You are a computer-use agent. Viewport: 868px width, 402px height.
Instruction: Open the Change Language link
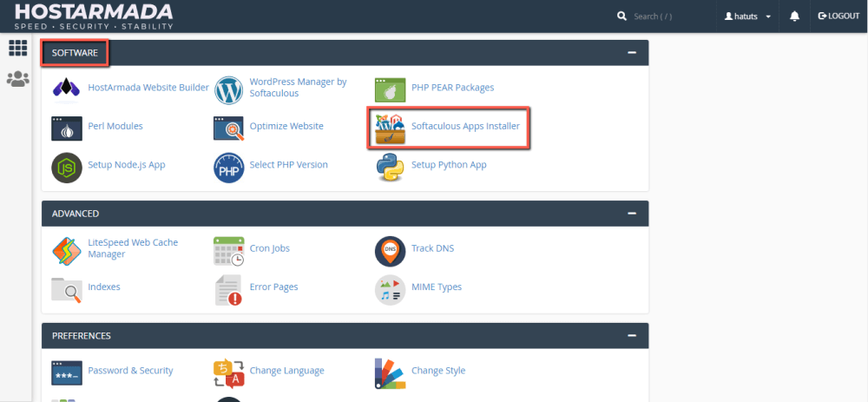(x=286, y=371)
